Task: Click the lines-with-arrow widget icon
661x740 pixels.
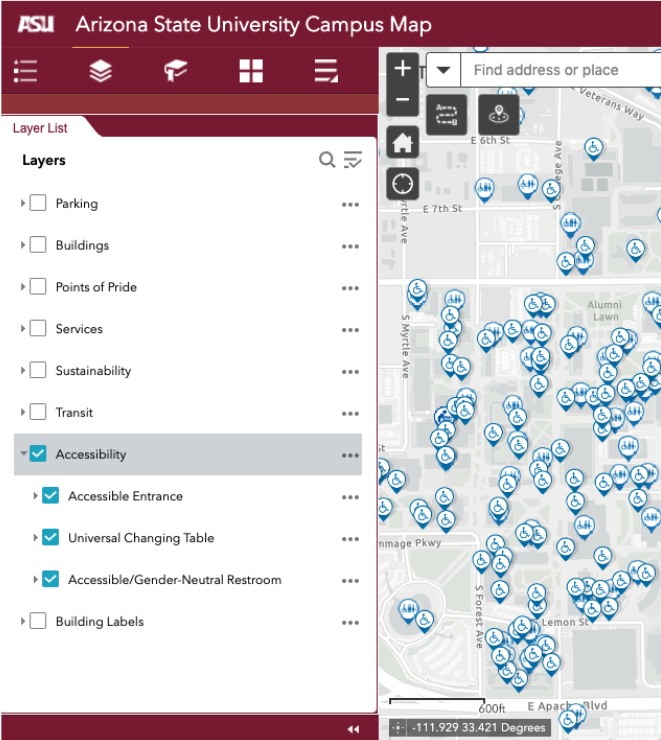Action: (x=326, y=71)
